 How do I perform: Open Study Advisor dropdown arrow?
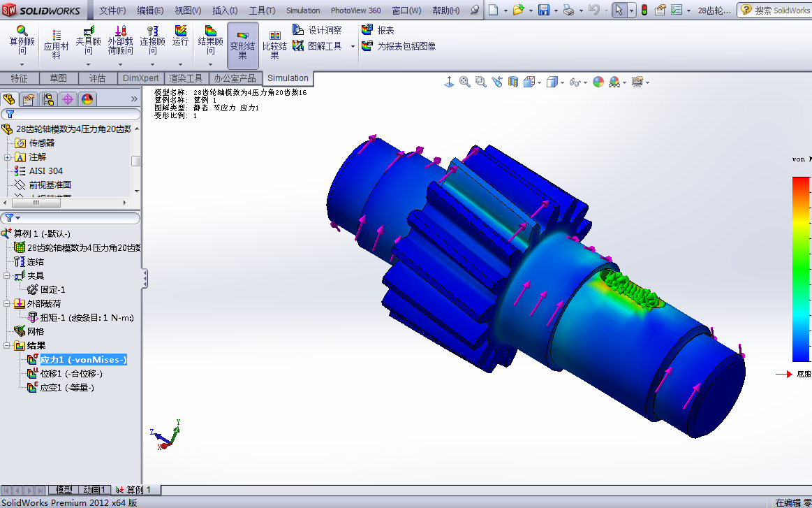coord(22,65)
